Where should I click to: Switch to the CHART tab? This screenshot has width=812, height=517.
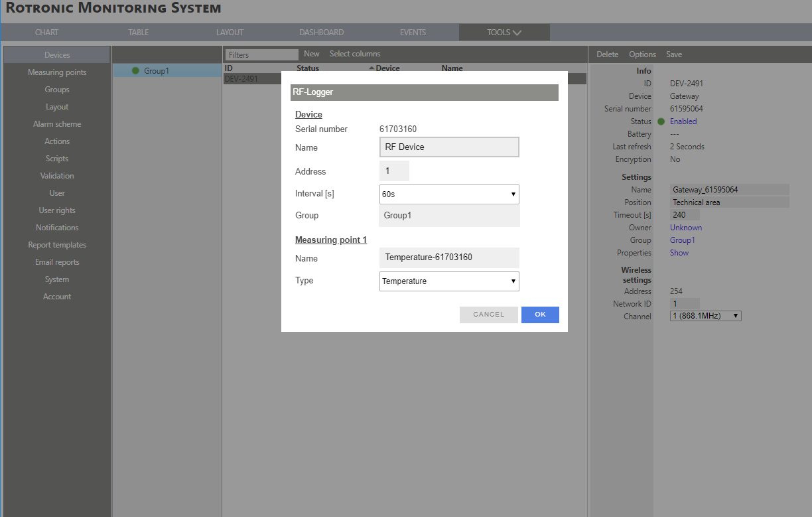pyautogui.click(x=46, y=33)
